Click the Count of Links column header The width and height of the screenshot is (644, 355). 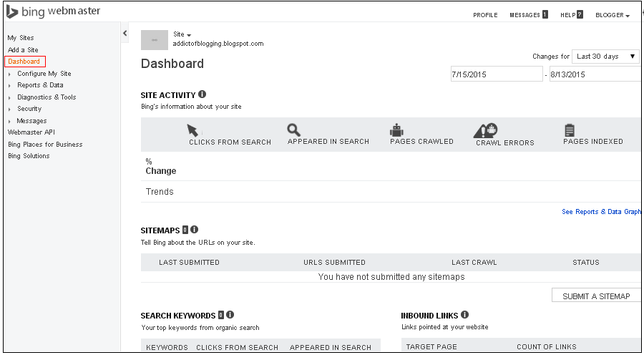coord(546,347)
